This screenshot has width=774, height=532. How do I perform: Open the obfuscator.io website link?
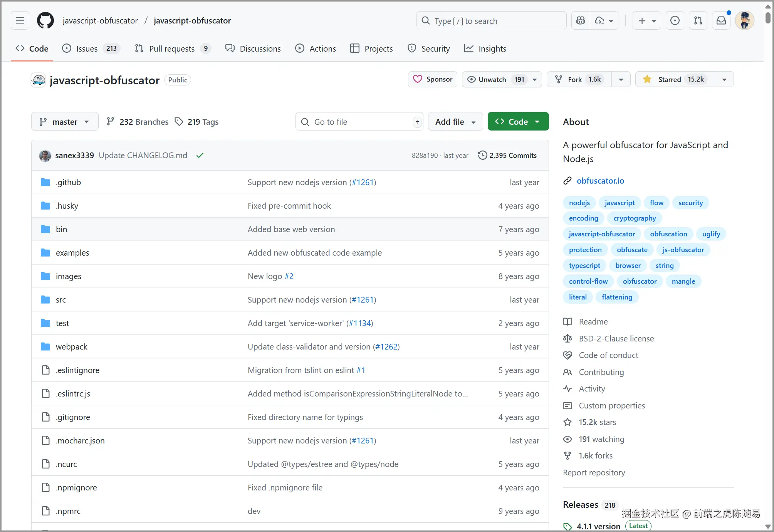click(600, 181)
